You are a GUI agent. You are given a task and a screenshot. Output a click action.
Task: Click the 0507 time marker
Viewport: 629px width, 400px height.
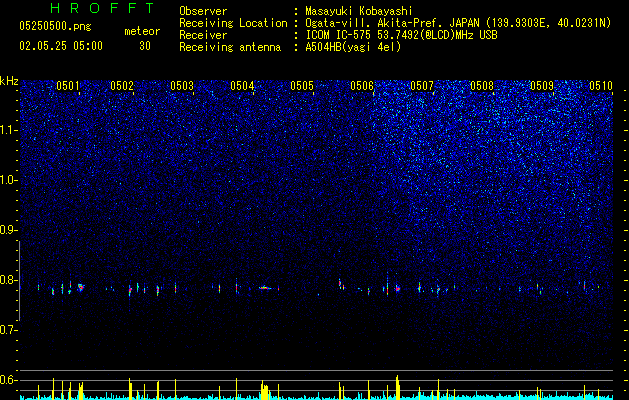pos(422,86)
